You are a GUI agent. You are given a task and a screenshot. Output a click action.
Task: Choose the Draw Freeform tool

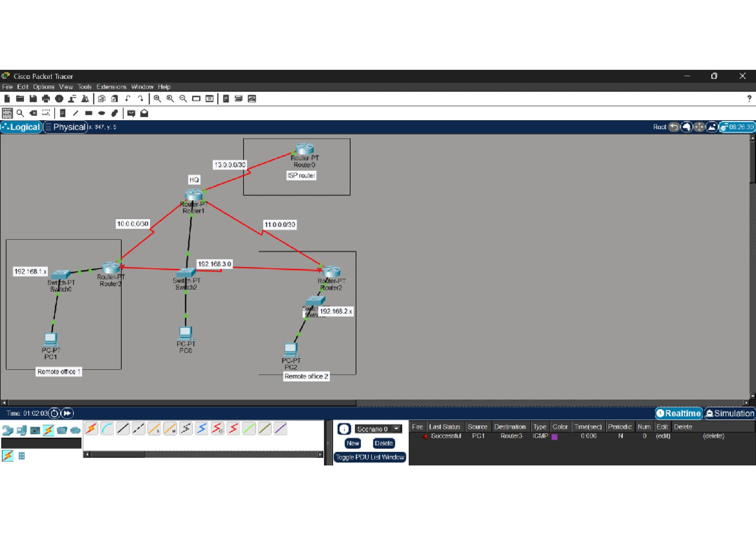[x=114, y=113]
